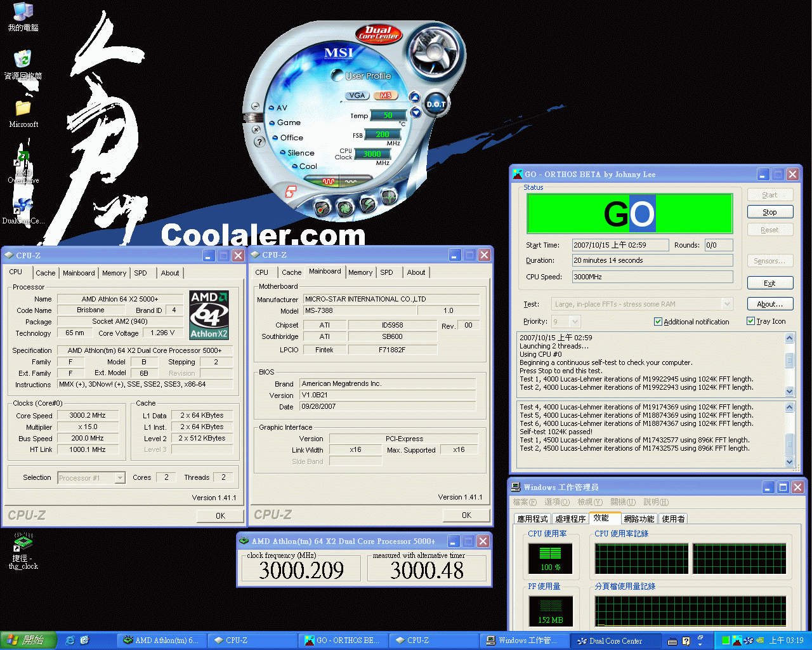Open the Microsoft folder on desktop

(x=23, y=114)
